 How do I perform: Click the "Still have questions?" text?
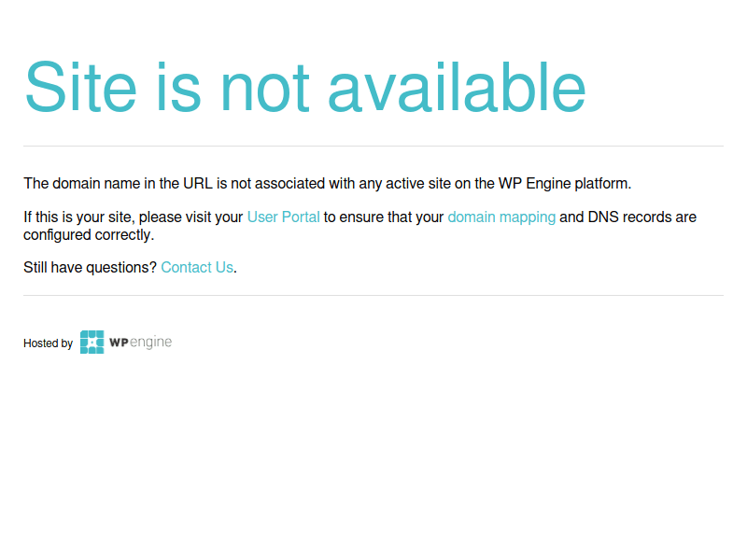90,268
